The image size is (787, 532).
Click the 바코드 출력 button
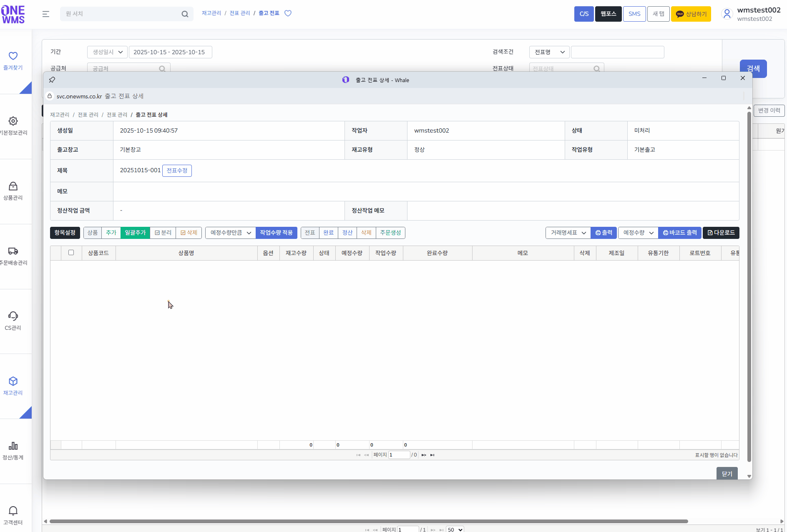click(x=680, y=233)
